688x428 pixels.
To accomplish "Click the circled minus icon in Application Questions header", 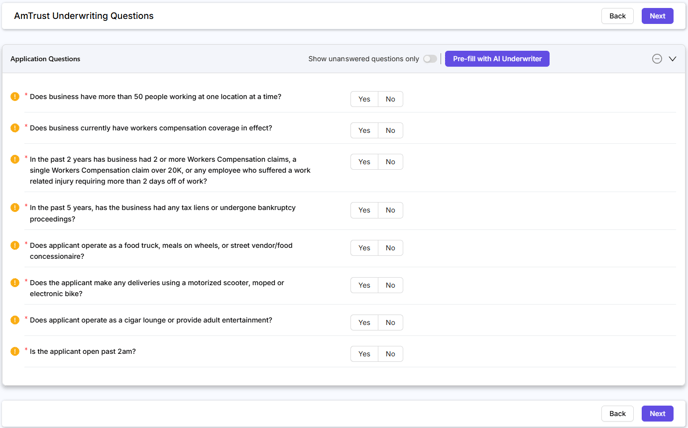I will (657, 59).
